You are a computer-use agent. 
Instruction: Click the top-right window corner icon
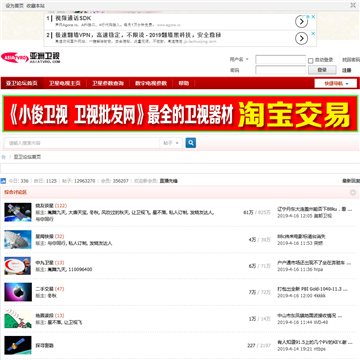[353, 5]
